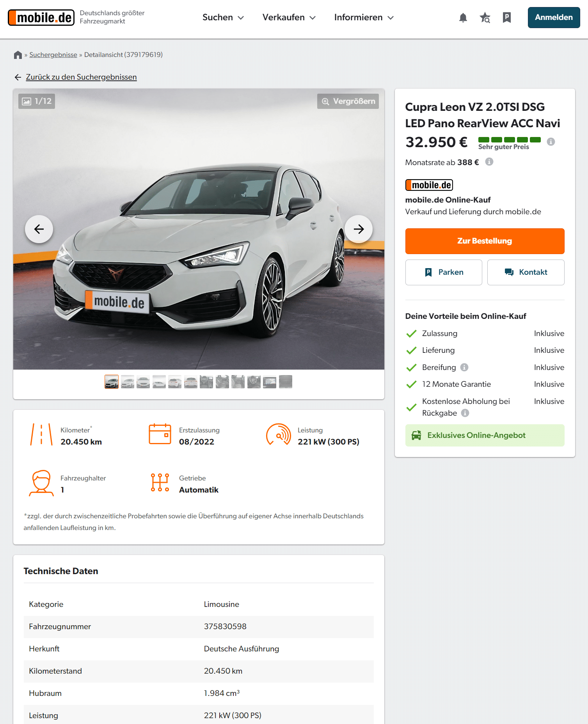The width and height of the screenshot is (588, 724).
Task: Open the Kontakt button
Action: click(x=526, y=272)
